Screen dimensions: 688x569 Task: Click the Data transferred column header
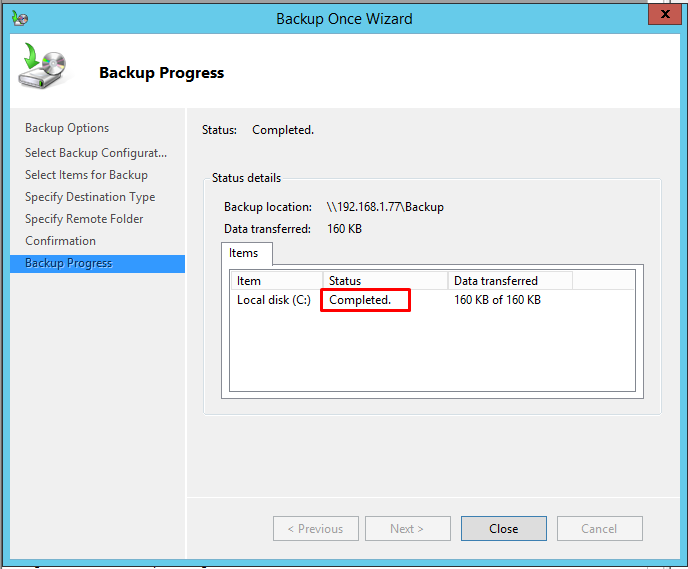click(x=510, y=281)
